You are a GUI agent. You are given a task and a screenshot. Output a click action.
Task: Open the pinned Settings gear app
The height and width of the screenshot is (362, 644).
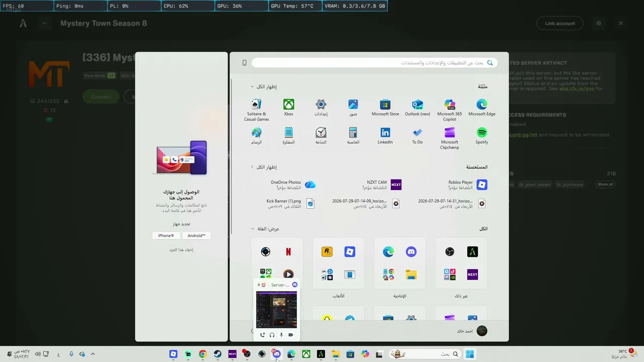tap(321, 108)
